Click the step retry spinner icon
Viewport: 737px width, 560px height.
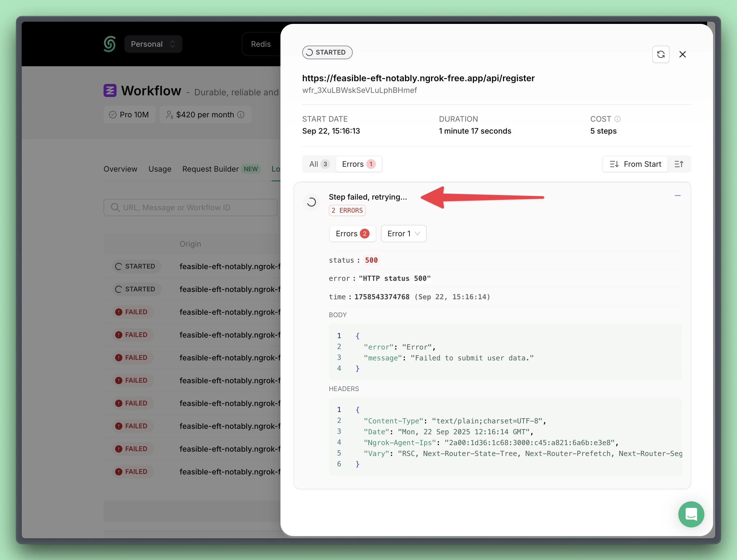(311, 202)
